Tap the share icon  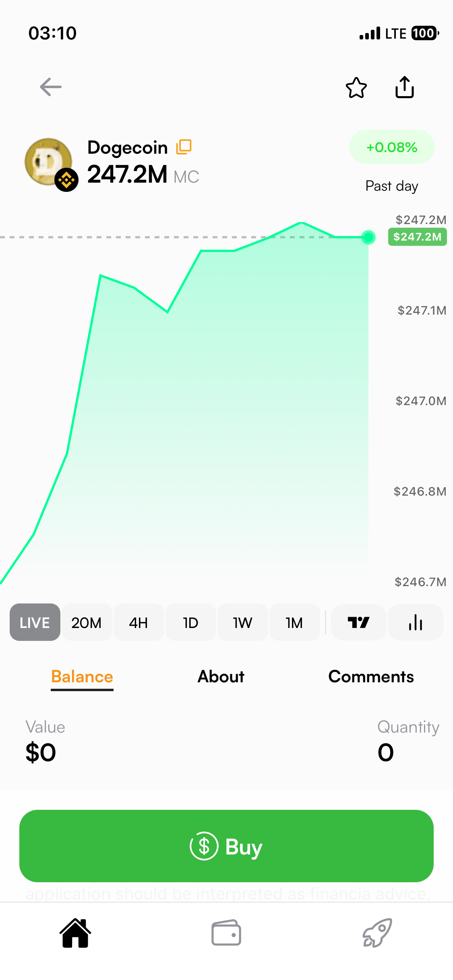[x=404, y=87]
